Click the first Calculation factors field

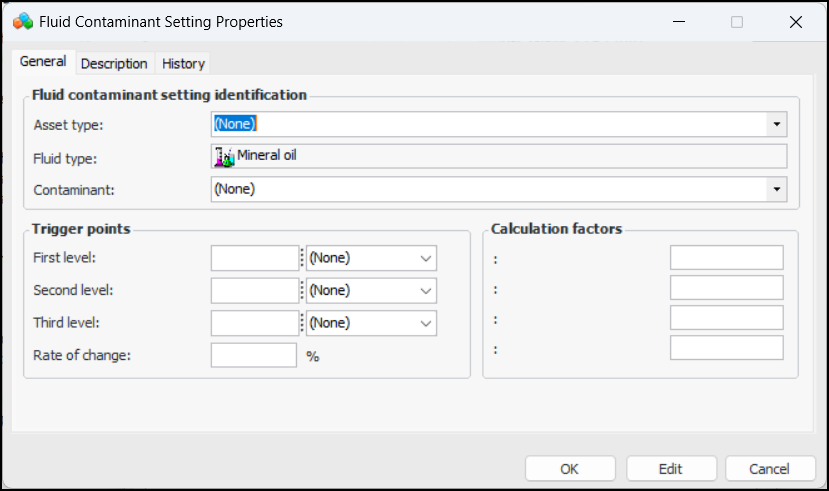[726, 258]
